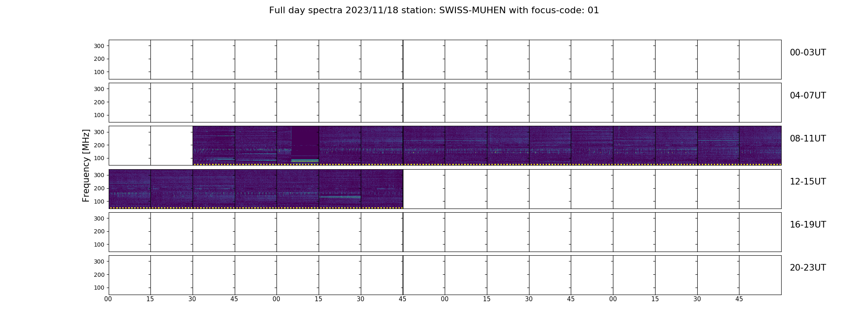Select the 04-07UT row label

click(808, 96)
